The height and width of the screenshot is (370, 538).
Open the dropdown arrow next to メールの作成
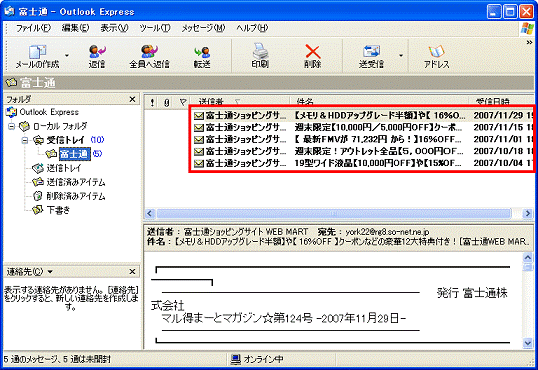(67, 56)
